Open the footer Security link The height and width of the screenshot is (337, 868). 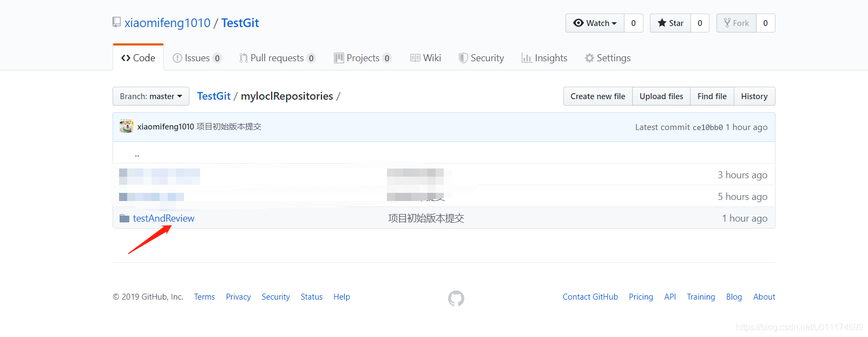(275, 297)
